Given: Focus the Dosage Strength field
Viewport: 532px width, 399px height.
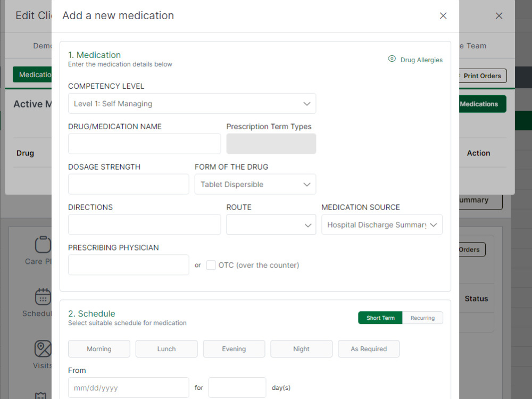Looking at the screenshot, I should (x=128, y=184).
